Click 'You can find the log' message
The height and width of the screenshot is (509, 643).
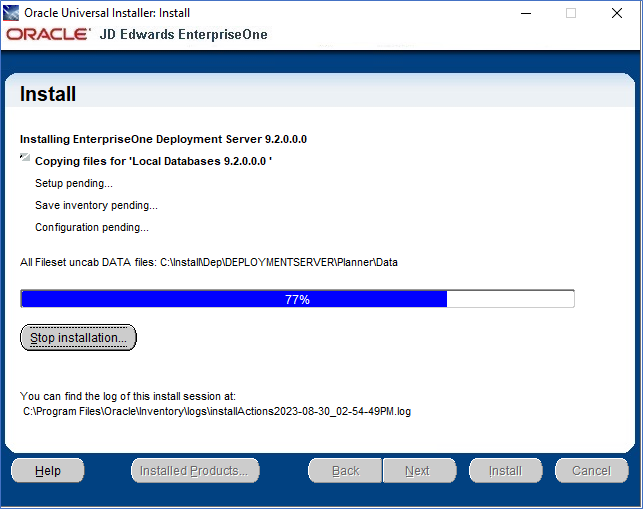[128, 396]
